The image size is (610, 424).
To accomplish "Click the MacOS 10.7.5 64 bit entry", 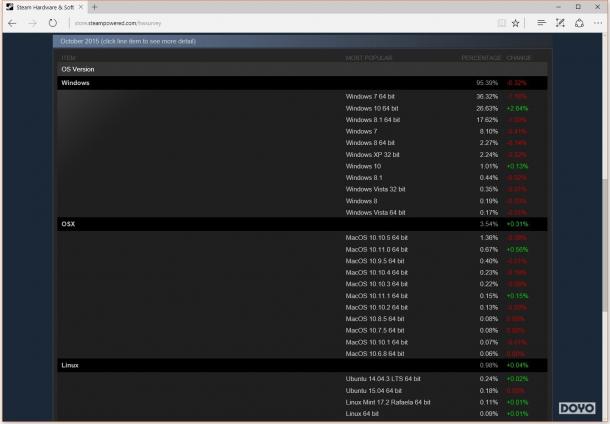I will click(x=375, y=331).
